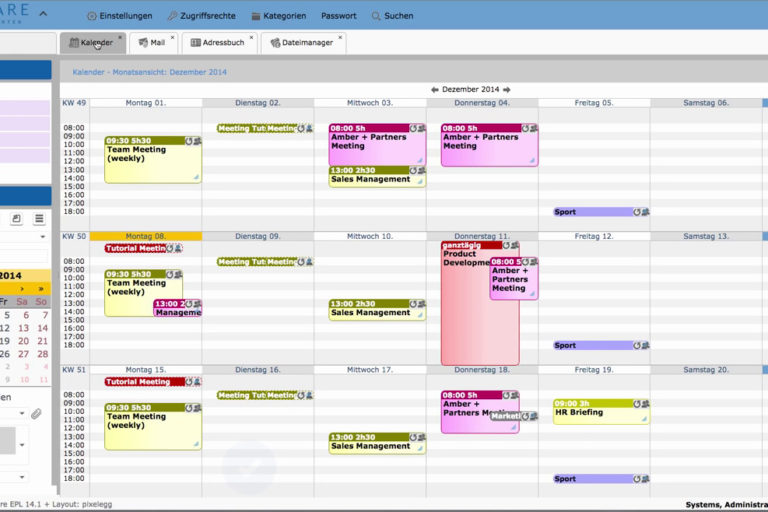768x512 pixels.
Task: Close the Kalender tab
Action: pyautogui.click(x=120, y=38)
